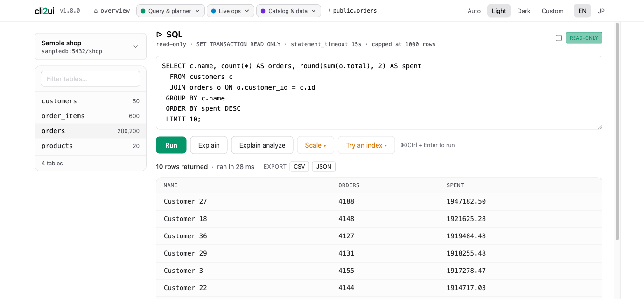Expand the Query & planner dropdown

[170, 11]
